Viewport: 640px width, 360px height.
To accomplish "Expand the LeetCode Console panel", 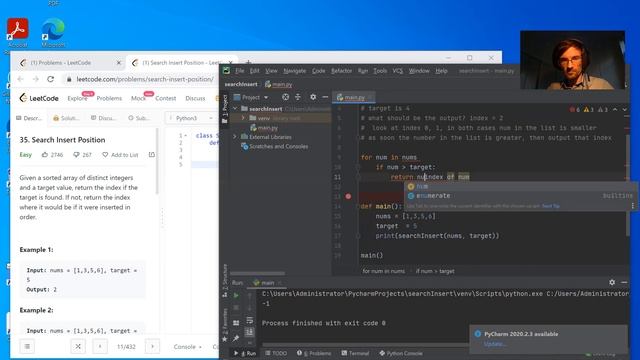I will coord(187,347).
